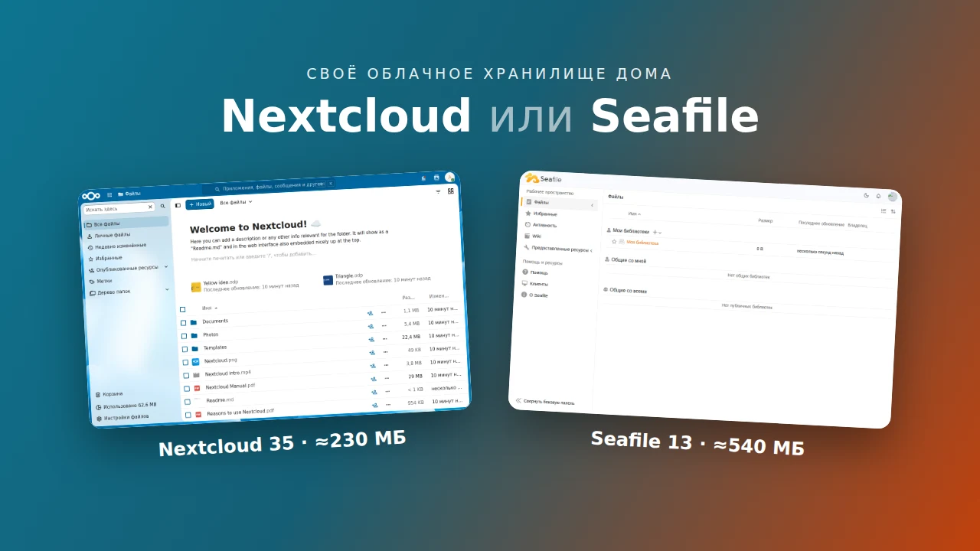Tick the checkbox for Readme.md
Image resolution: width=980 pixels, height=551 pixels.
[x=188, y=402]
